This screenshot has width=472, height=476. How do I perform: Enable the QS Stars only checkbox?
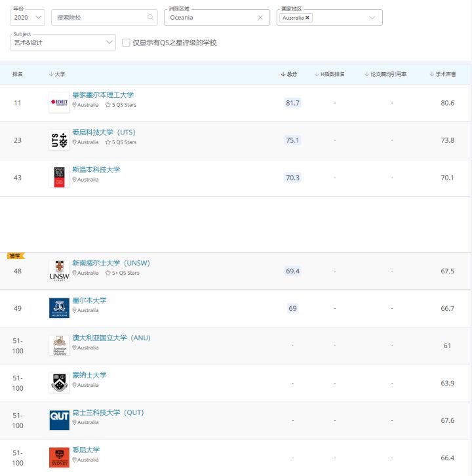(x=126, y=43)
